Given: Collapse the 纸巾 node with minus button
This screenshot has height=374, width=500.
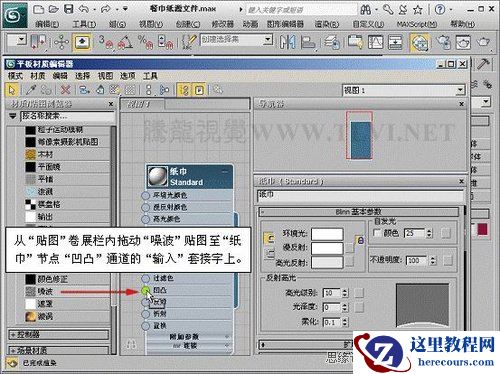Looking at the screenshot, I should click(x=225, y=172).
